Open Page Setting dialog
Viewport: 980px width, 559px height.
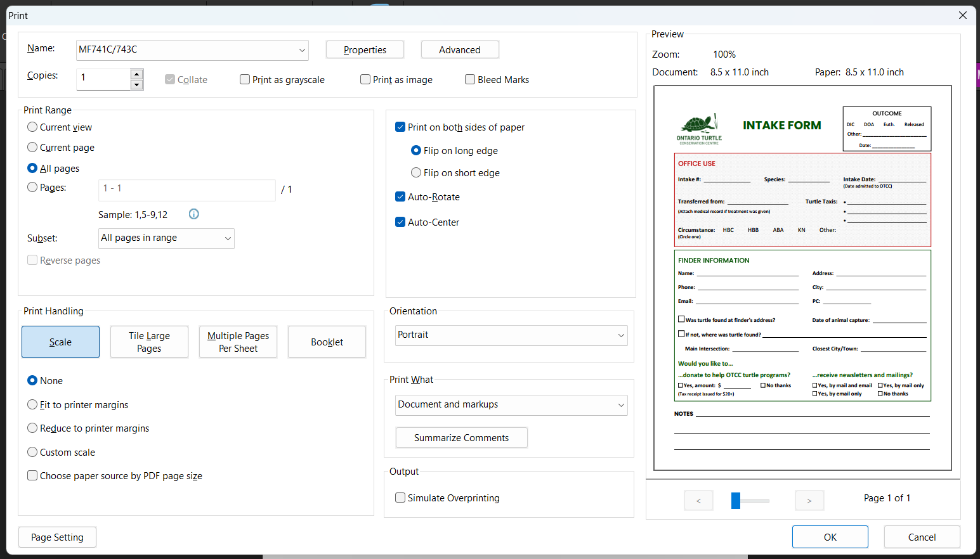click(57, 537)
